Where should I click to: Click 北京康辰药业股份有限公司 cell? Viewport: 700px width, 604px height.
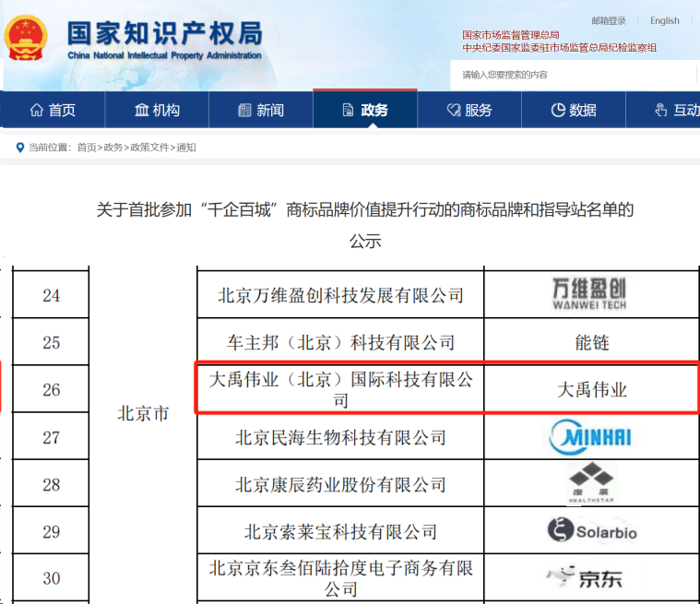[x=340, y=484]
